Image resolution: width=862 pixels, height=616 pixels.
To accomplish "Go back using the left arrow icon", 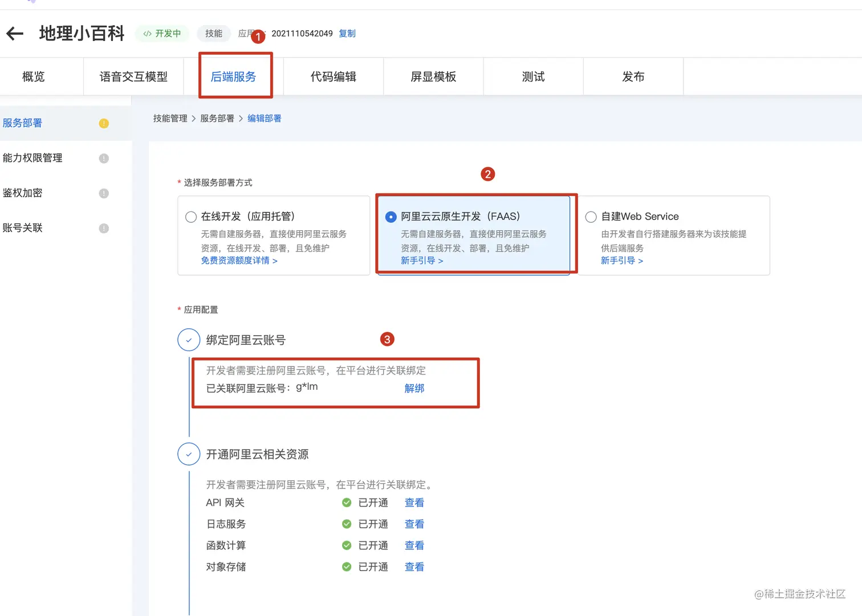I will click(x=15, y=34).
